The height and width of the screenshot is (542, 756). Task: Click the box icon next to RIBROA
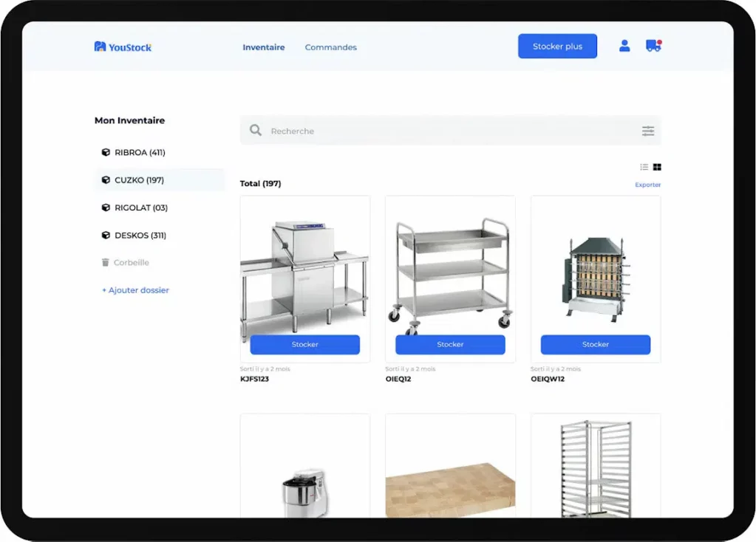point(105,152)
